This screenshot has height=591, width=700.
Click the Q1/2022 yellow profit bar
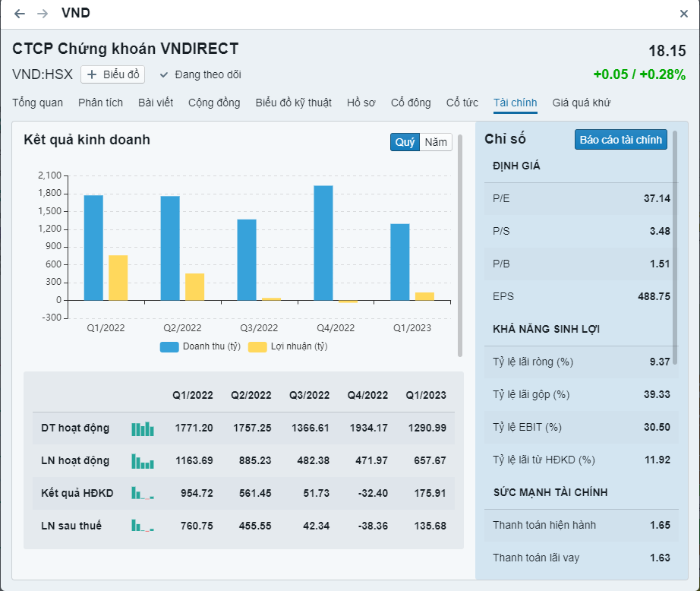pyautogui.click(x=118, y=278)
